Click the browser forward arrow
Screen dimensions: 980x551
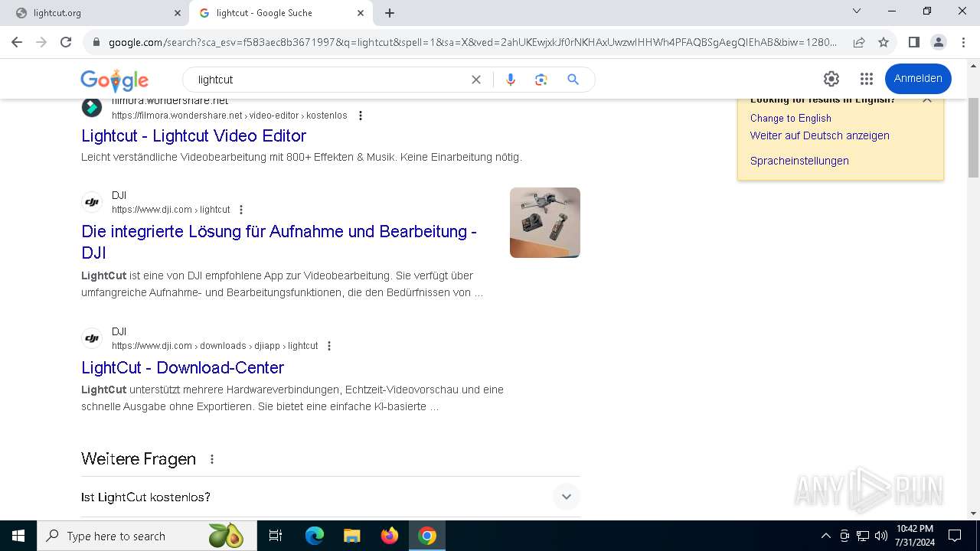pyautogui.click(x=41, y=42)
